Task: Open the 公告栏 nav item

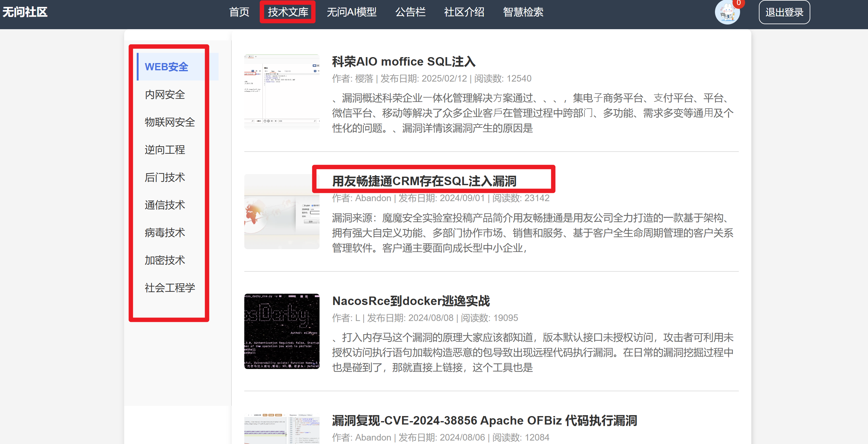Action: [410, 12]
